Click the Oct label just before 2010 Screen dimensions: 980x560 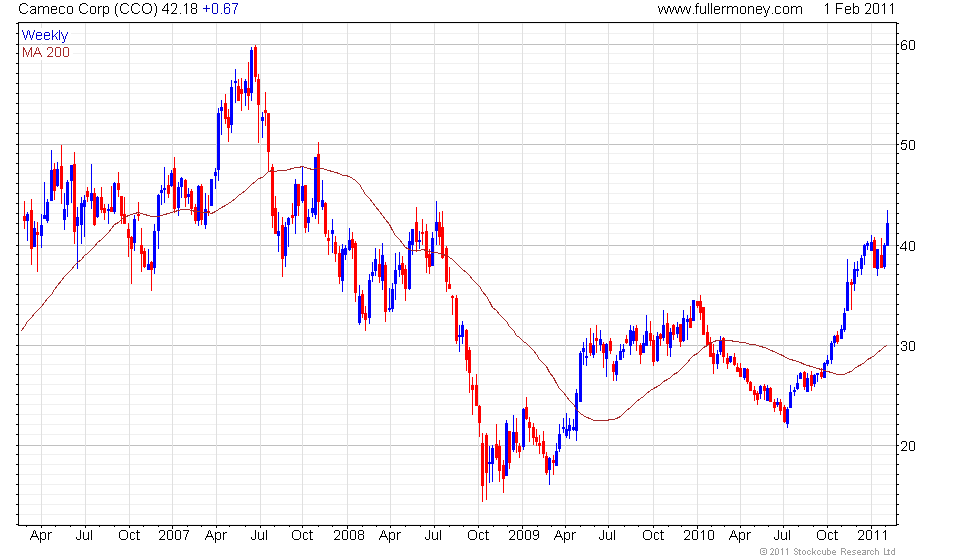point(653,536)
